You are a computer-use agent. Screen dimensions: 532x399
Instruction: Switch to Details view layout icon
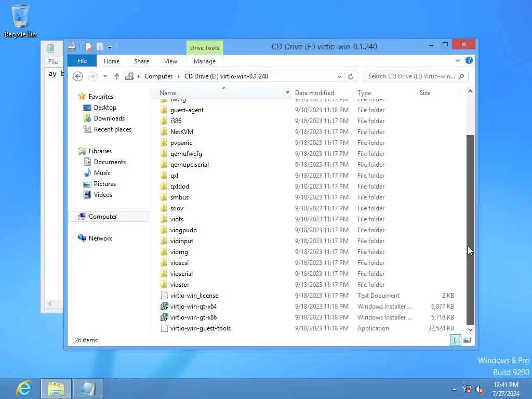456,340
